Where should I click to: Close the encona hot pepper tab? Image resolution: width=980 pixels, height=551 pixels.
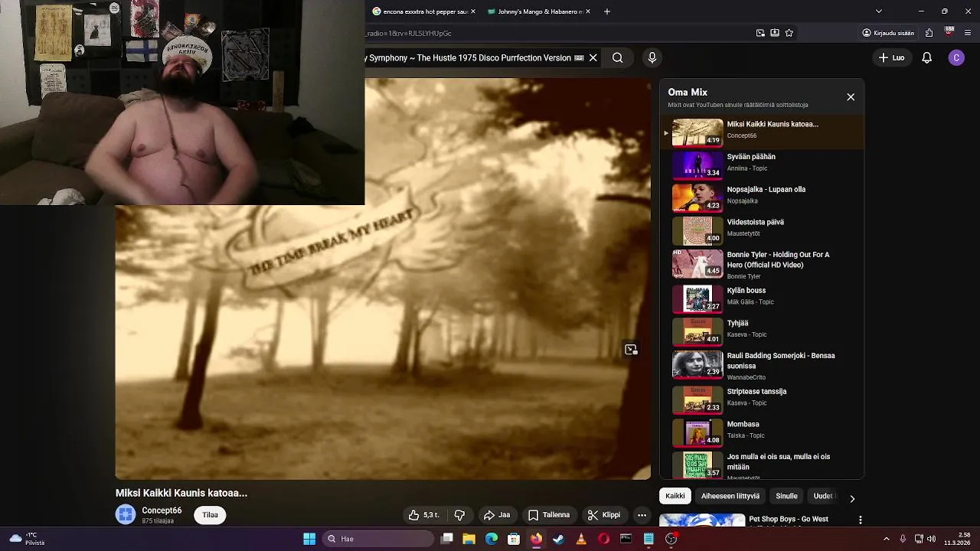click(473, 11)
